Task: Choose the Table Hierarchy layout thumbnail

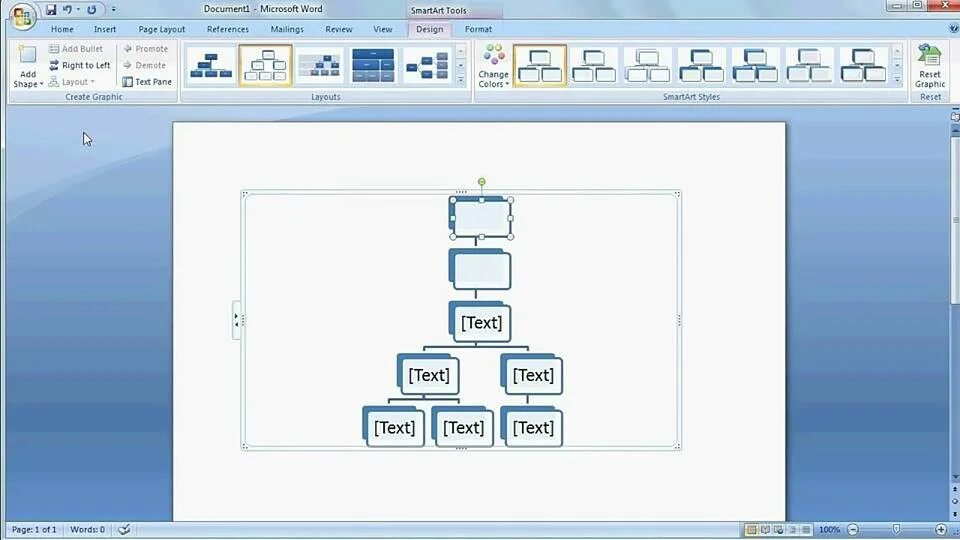Action: pyautogui.click(x=373, y=66)
